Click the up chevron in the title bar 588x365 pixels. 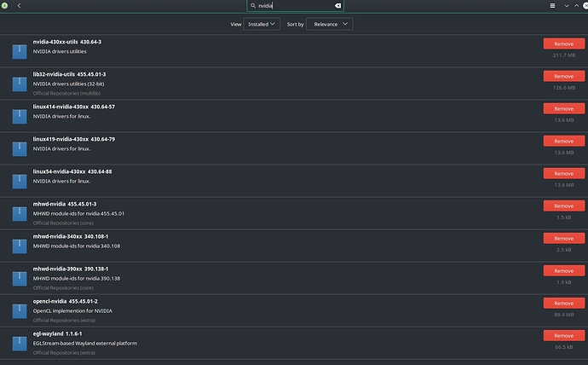576,6
